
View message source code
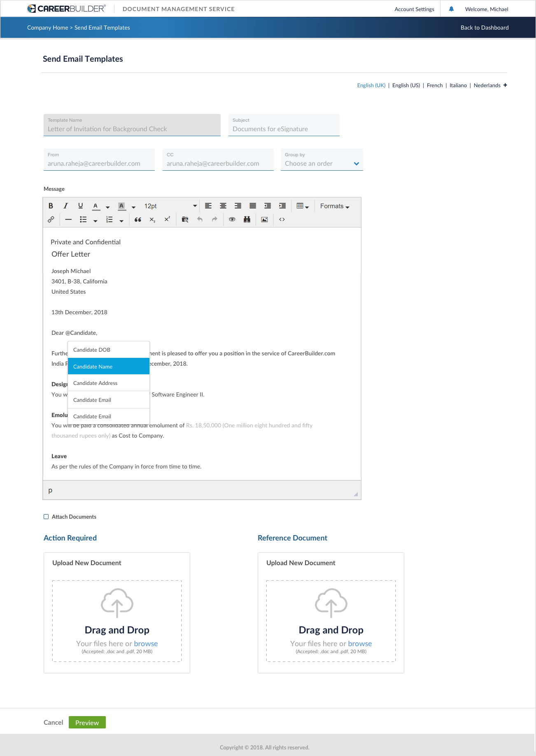[x=282, y=219]
